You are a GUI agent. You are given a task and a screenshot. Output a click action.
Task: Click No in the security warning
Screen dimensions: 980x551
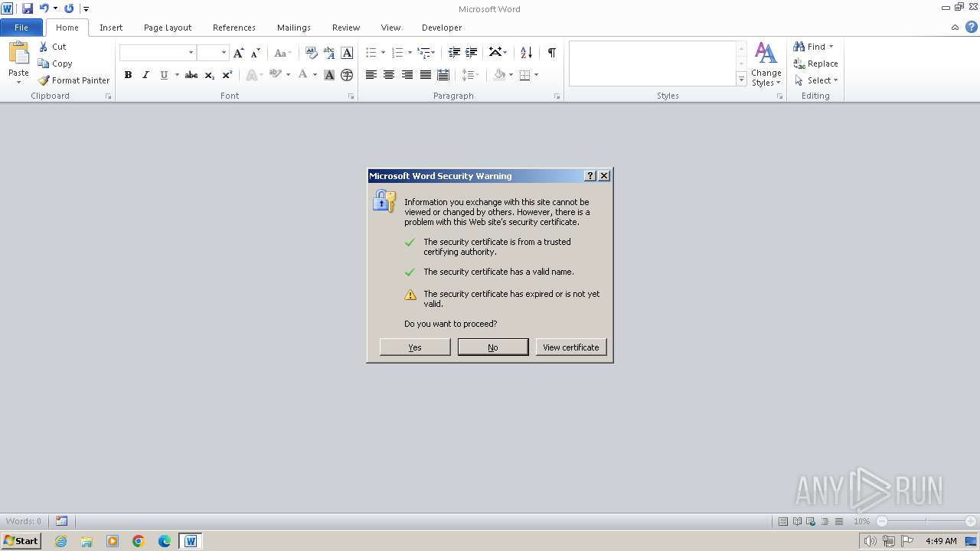(x=493, y=347)
